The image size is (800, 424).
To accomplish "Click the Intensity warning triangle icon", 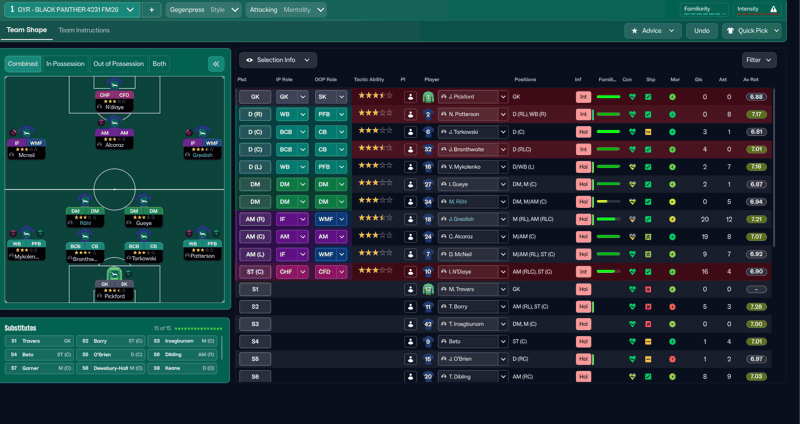I will (x=773, y=9).
